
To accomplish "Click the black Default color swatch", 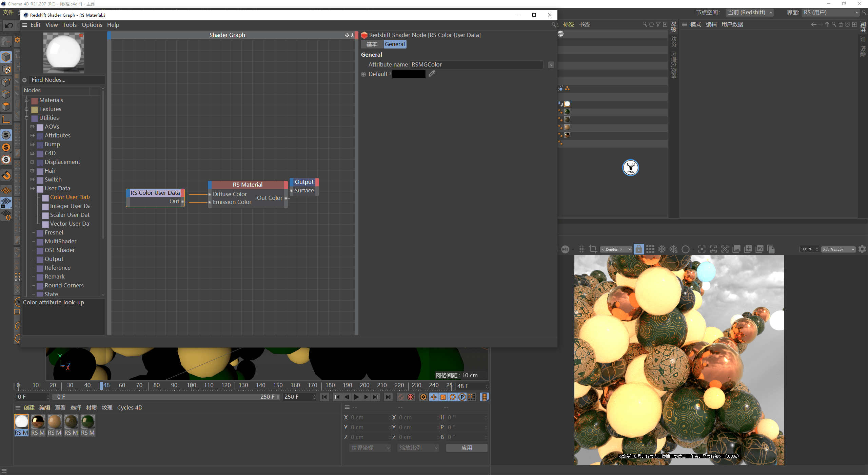I will click(x=409, y=74).
